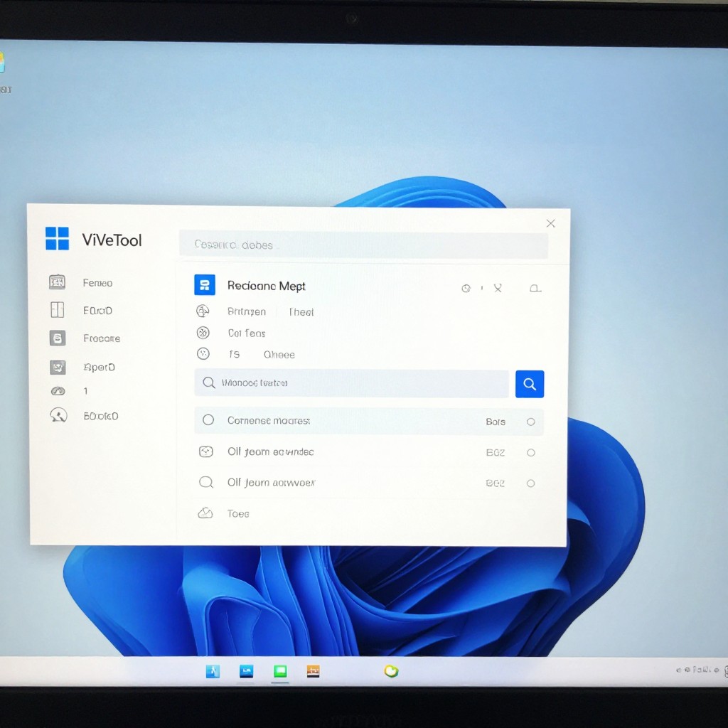This screenshot has width=728, height=728.
Task: Click the Brttngen label
Action: pyautogui.click(x=247, y=311)
